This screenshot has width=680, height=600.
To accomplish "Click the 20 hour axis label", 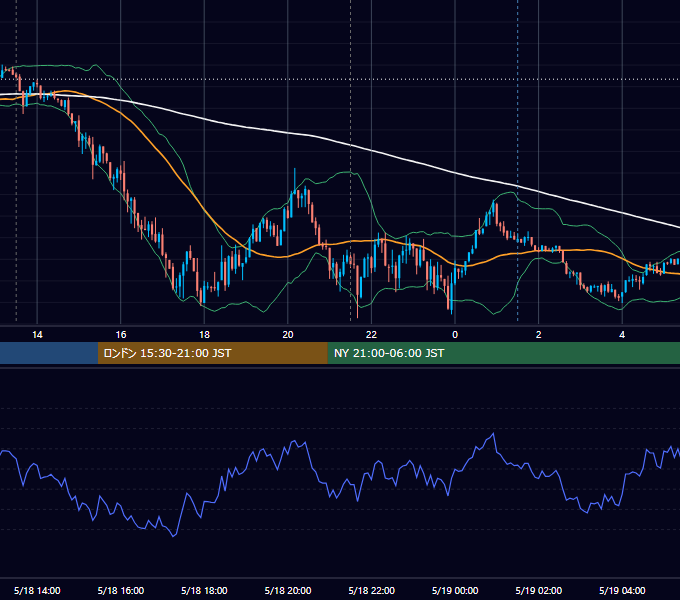I will point(288,335).
